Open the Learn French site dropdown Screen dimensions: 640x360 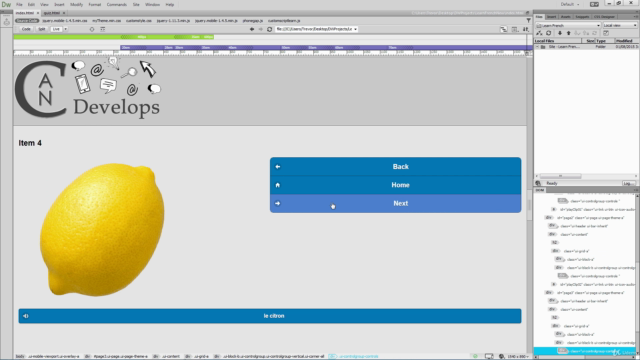[568, 25]
